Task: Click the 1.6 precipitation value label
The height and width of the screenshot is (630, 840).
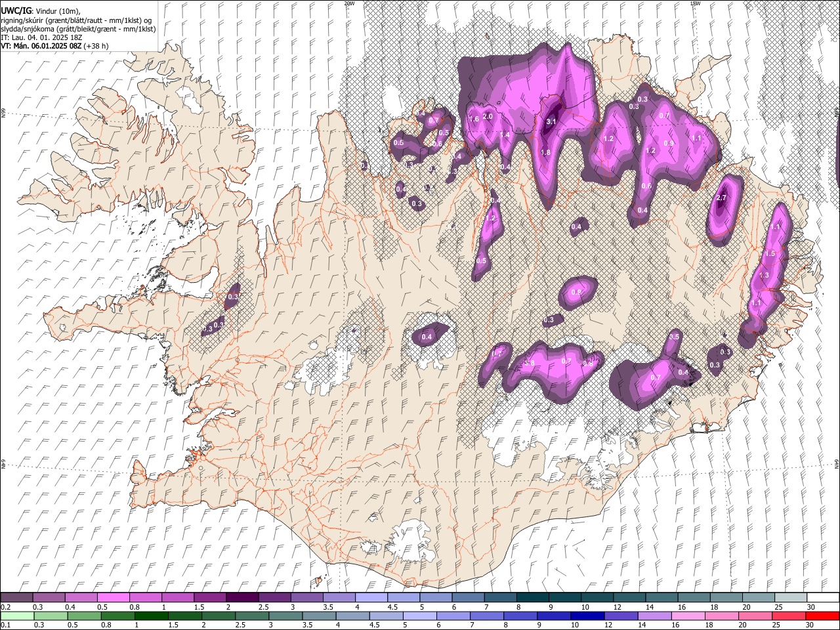Action: pos(474,119)
